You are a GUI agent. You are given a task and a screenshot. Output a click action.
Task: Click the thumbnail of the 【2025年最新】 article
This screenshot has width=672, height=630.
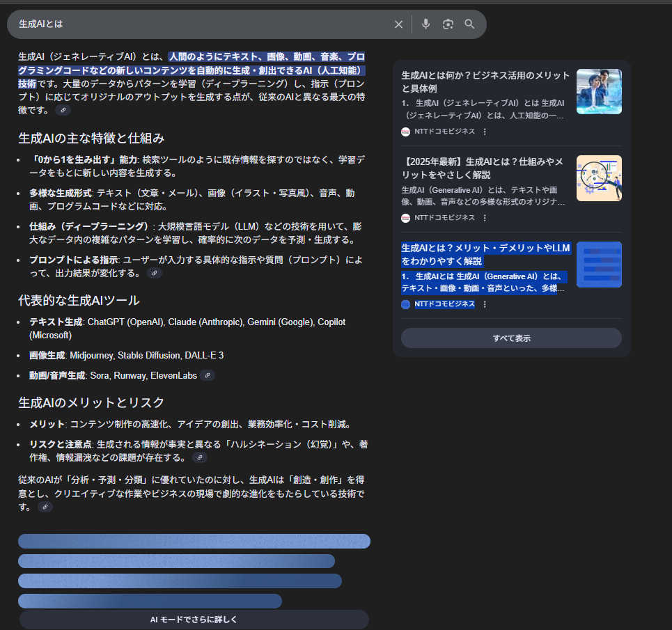(599, 178)
